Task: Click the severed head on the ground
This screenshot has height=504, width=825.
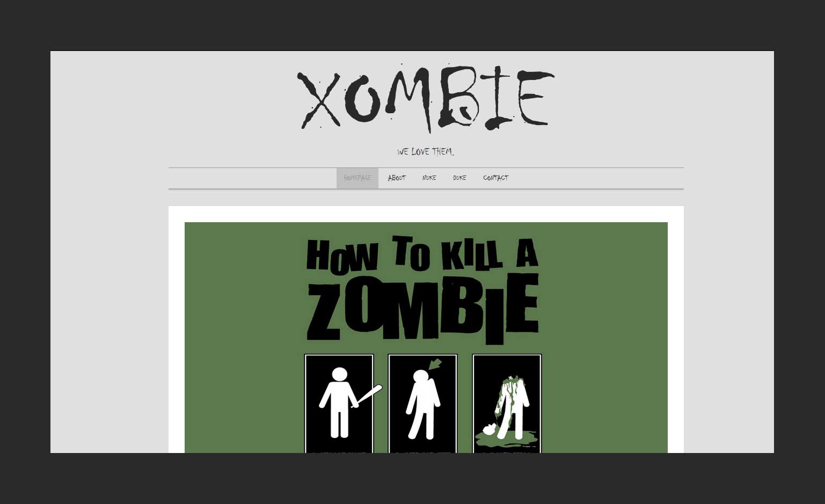Action: tap(489, 429)
